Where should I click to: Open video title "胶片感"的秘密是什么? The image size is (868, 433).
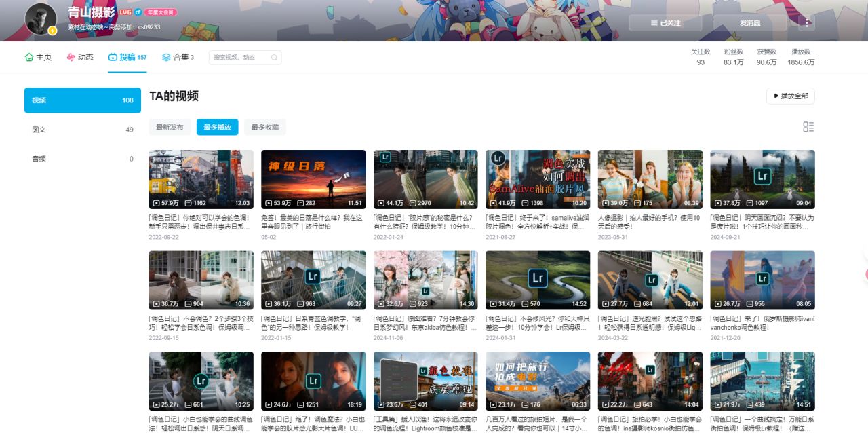(425, 222)
